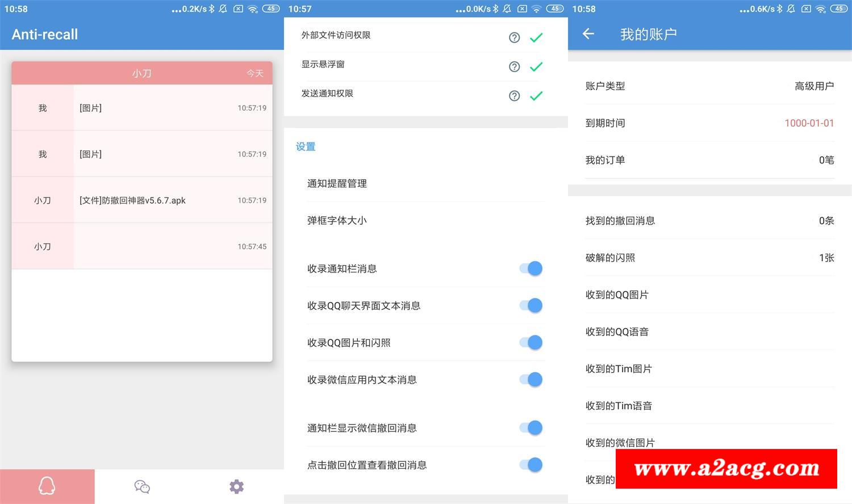
Task: Switch off 通知栏显示微信撤回消息
Action: click(531, 427)
